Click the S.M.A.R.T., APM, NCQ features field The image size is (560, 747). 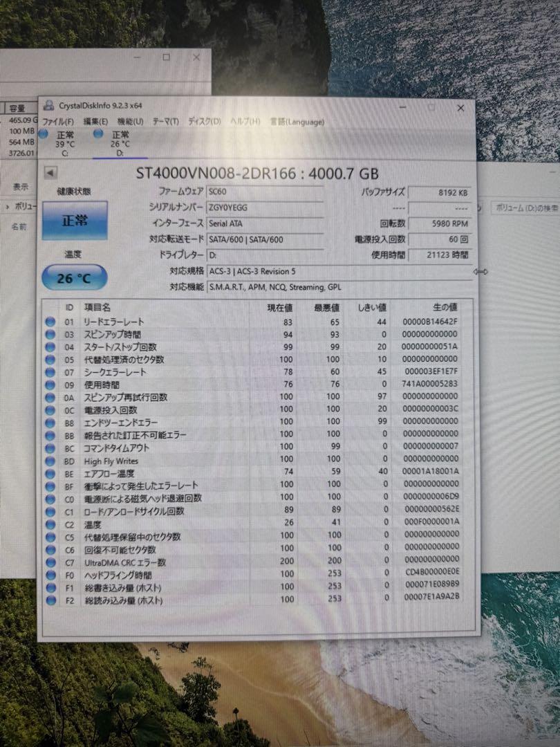pos(339,287)
